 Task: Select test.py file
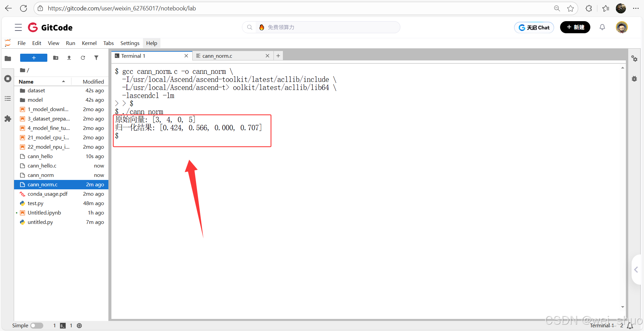pos(61,203)
